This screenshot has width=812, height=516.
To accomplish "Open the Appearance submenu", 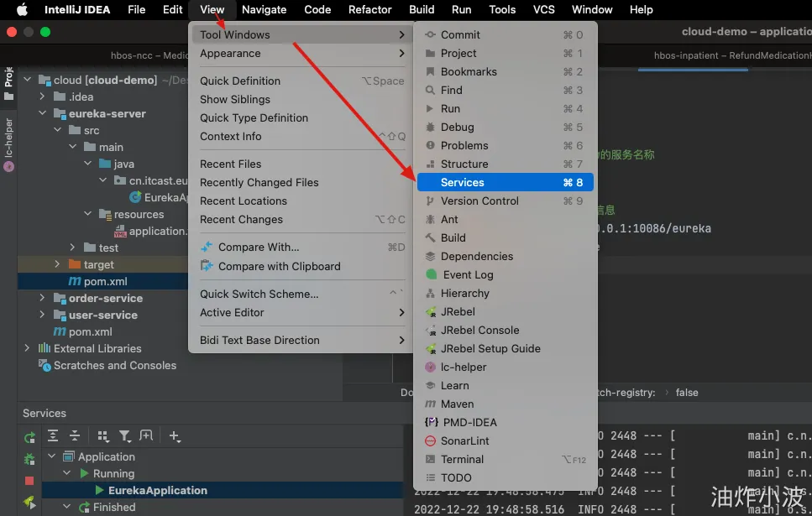I will 301,54.
